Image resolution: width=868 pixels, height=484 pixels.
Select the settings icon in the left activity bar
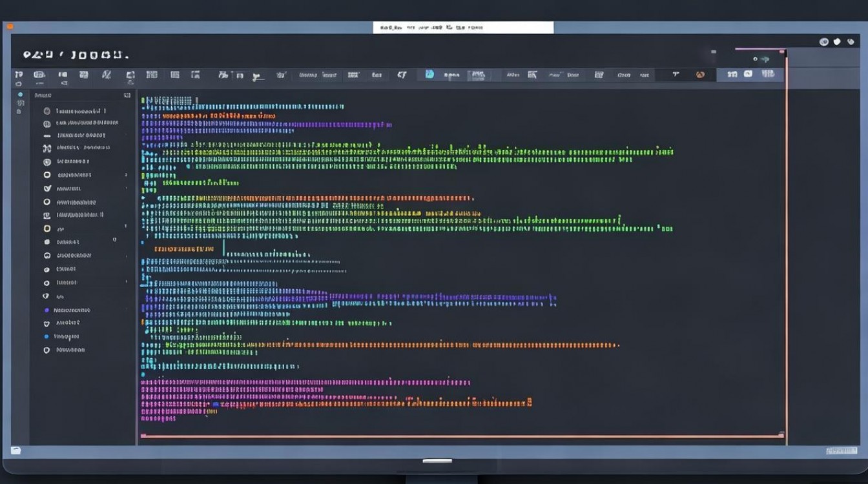coord(19,102)
